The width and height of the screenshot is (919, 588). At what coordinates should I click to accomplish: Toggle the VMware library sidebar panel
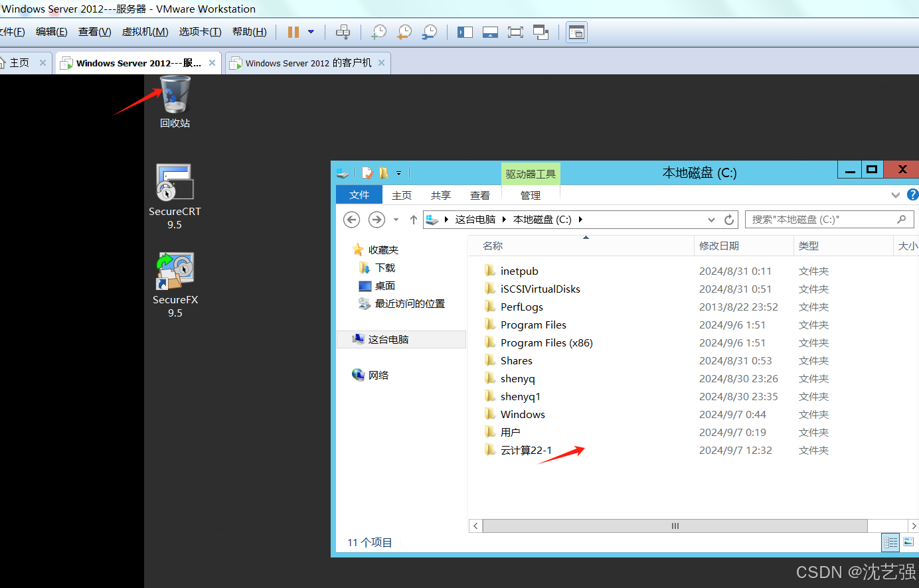[x=465, y=32]
